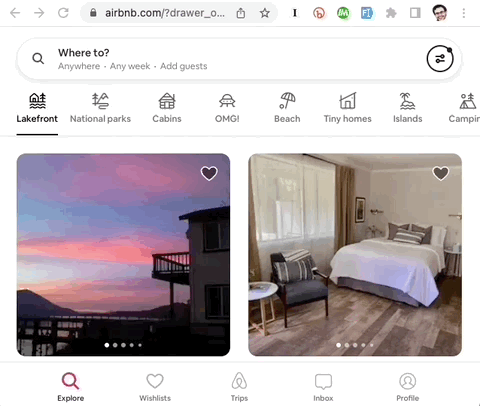
Task: Click the share page icon in address bar
Action: pyautogui.click(x=241, y=13)
